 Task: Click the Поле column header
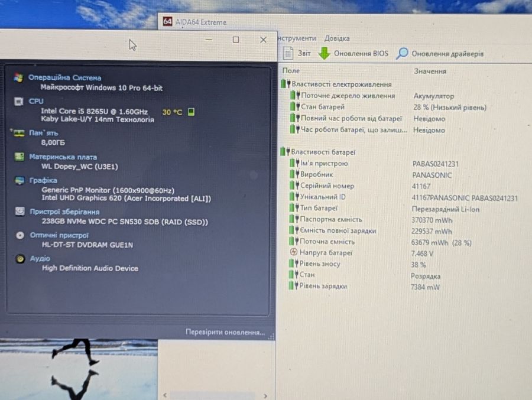[x=291, y=70]
